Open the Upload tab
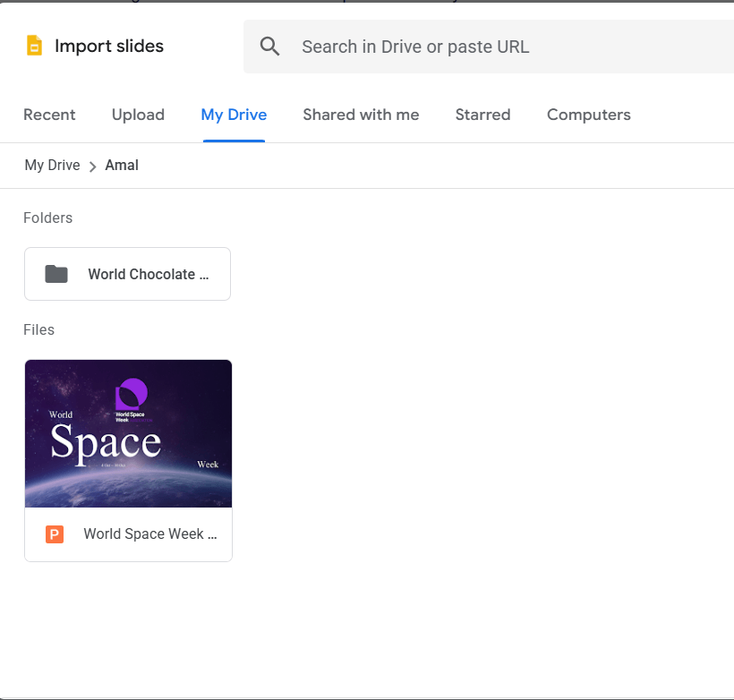Screen dimensions: 734x700 [138, 115]
